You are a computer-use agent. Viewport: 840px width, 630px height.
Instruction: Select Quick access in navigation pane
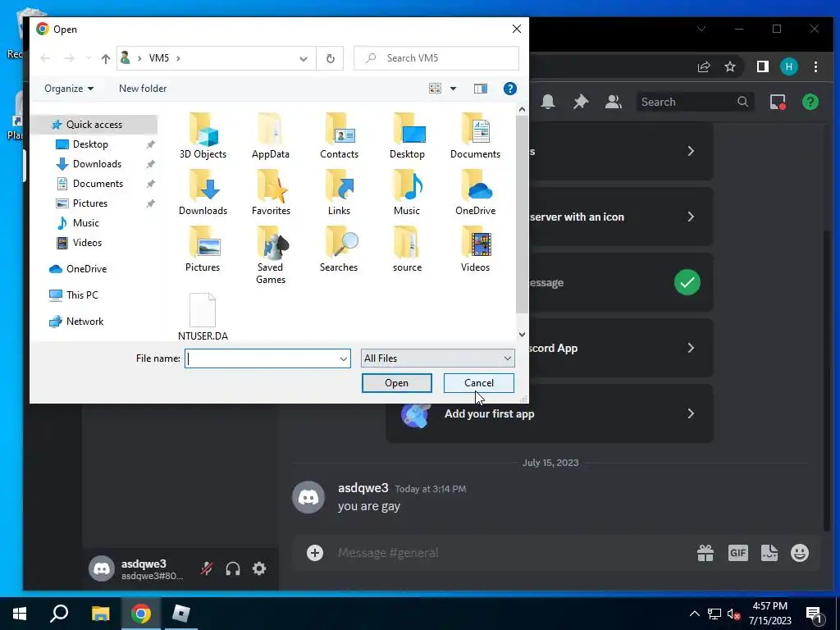(94, 125)
